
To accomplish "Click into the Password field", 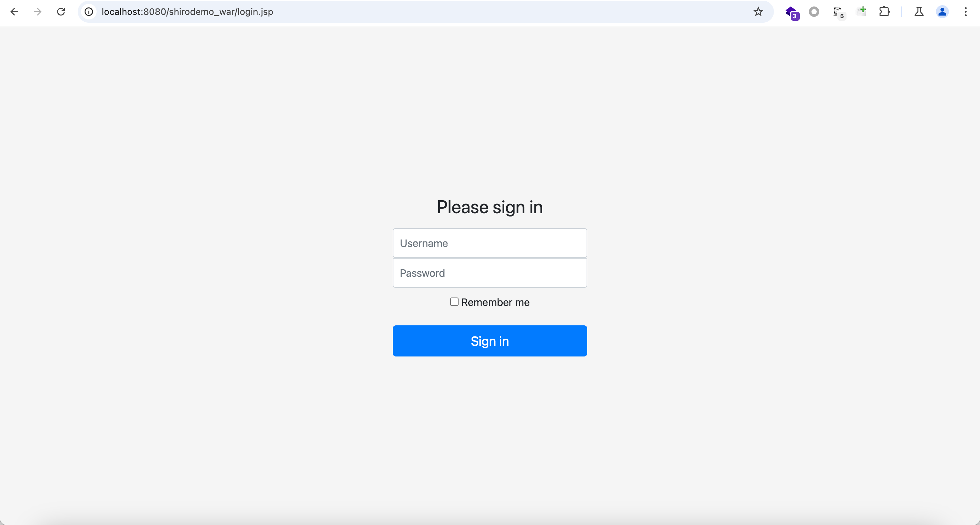I will click(x=490, y=273).
